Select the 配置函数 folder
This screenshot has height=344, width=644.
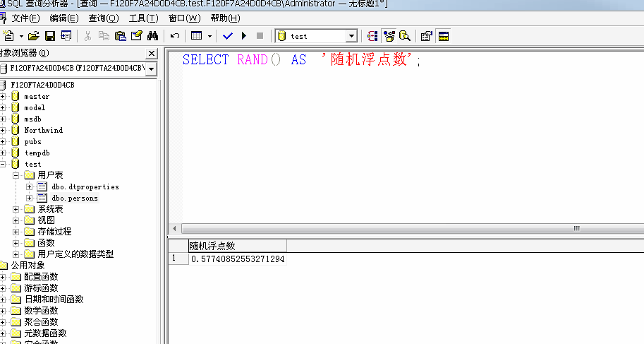[41, 276]
